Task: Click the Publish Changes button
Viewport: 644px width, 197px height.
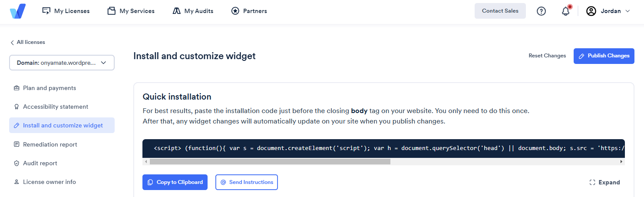Action: point(604,56)
